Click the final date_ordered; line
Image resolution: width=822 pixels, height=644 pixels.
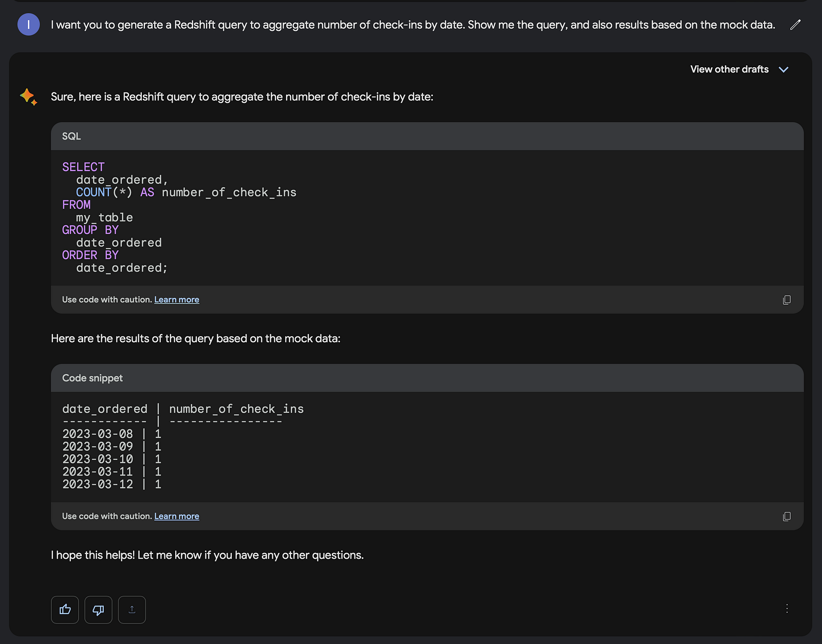click(x=122, y=268)
